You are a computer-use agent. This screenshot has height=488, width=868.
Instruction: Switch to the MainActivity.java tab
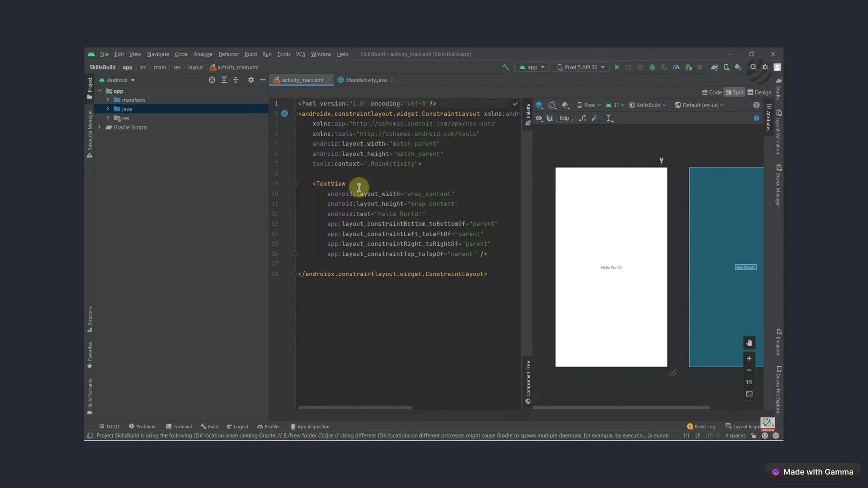[366, 80]
